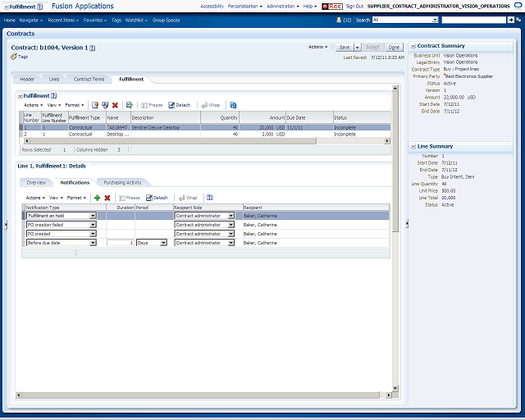Open help icon next to top Fulfillment menu

pos(40,7)
